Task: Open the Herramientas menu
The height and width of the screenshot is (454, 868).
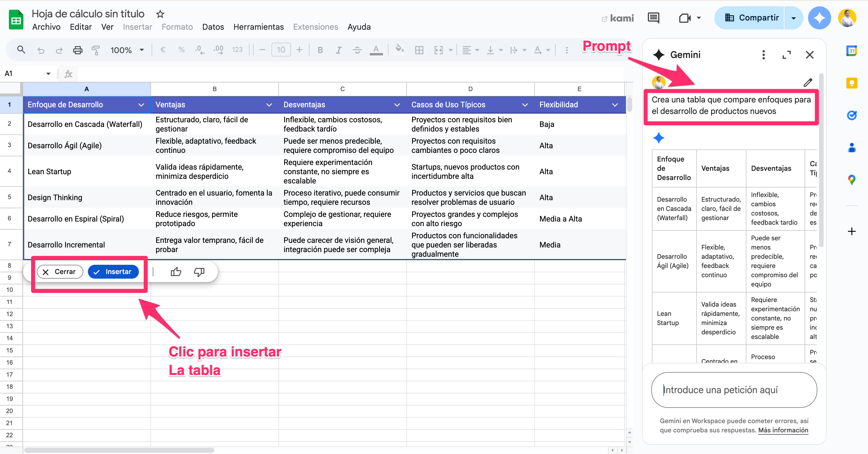Action: 258,27
